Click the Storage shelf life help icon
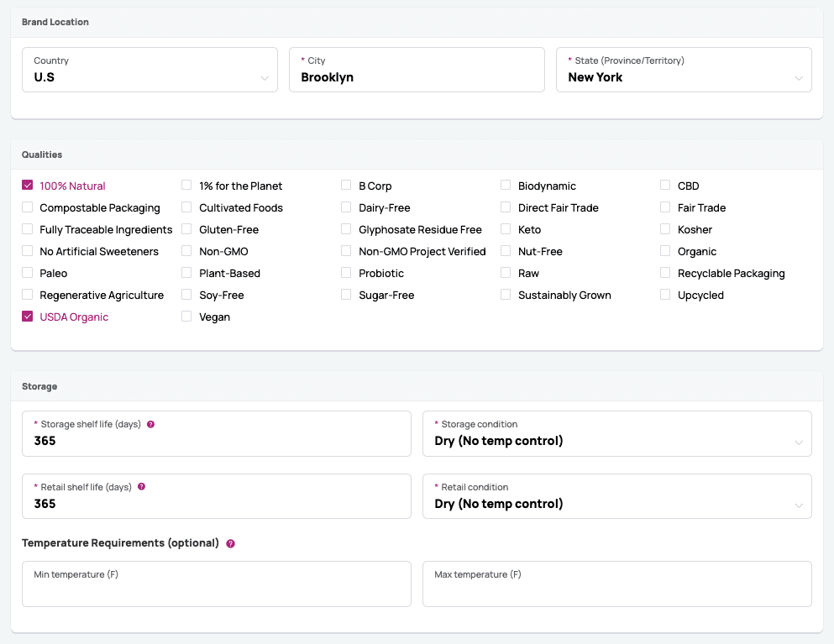The width and height of the screenshot is (834, 644). click(x=150, y=424)
